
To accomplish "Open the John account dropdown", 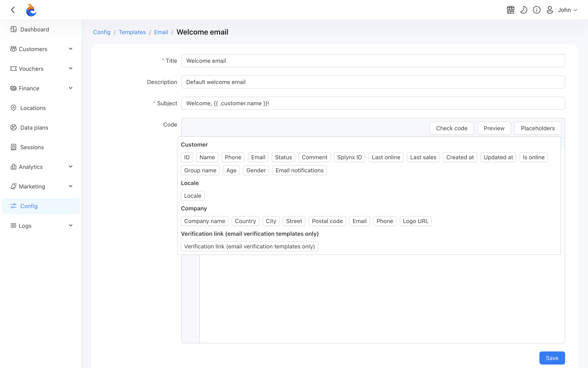I will [x=568, y=10].
